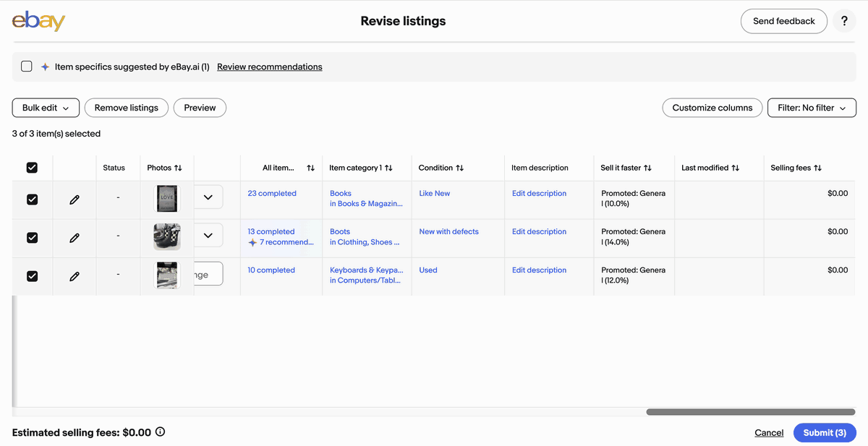The image size is (868, 446).
Task: Edit description for the Books listing
Action: point(540,193)
